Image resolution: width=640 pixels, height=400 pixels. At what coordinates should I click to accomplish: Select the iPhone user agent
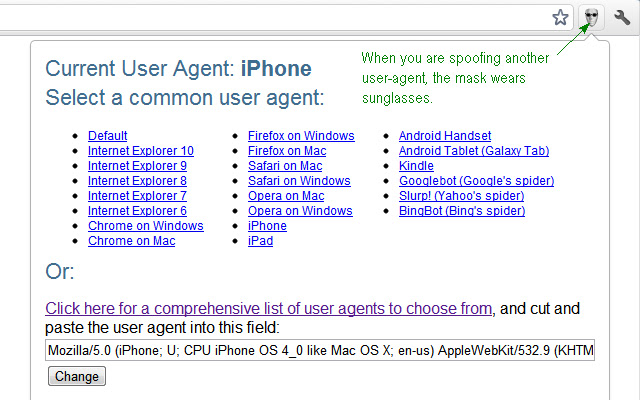point(267,226)
